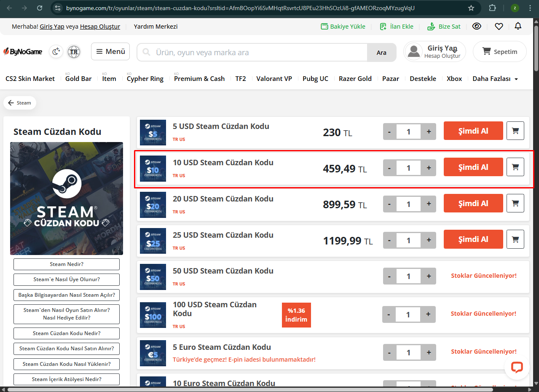Click the Ara search button

381,53
